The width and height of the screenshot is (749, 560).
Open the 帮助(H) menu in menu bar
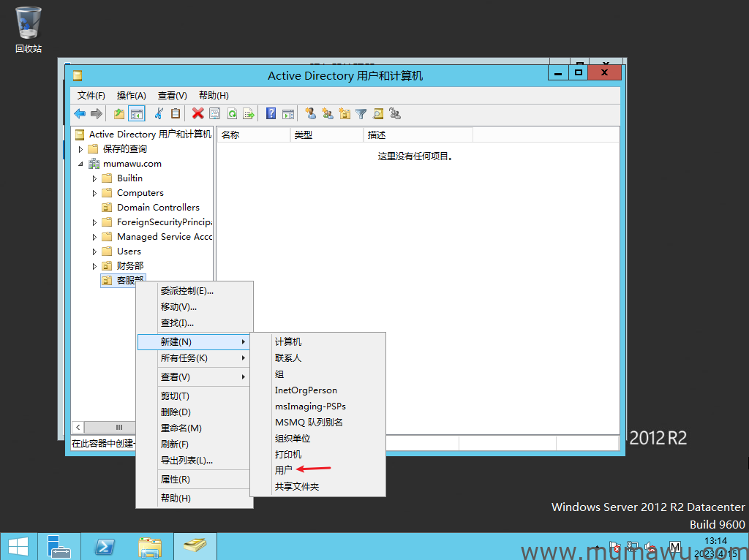coord(214,96)
